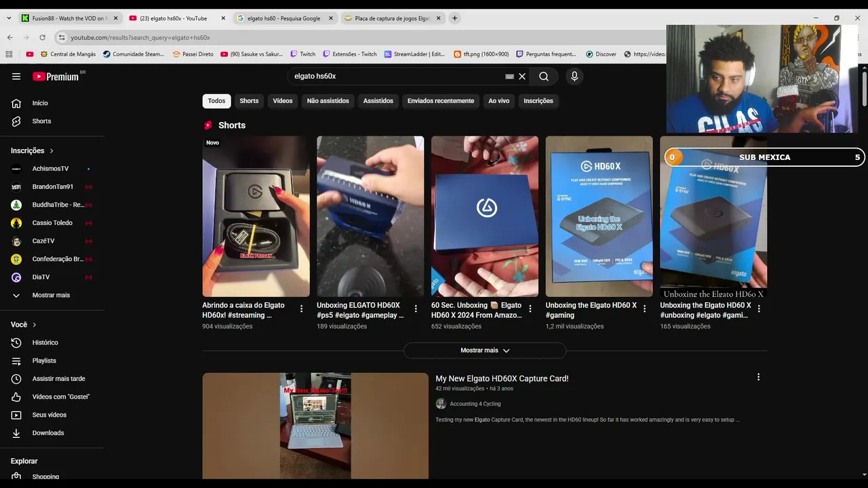Open the My New Elgato HD60X Capture Card! title
The width and height of the screenshot is (868, 488).
tap(502, 379)
